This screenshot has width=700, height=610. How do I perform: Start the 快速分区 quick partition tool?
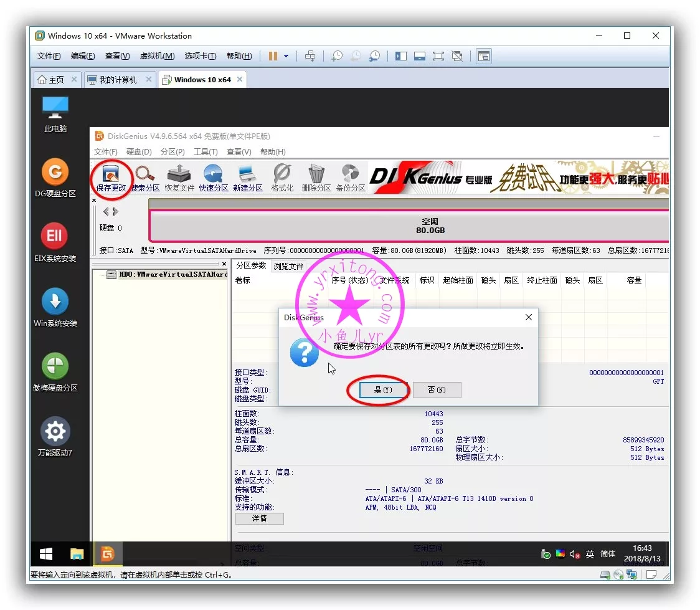click(214, 178)
